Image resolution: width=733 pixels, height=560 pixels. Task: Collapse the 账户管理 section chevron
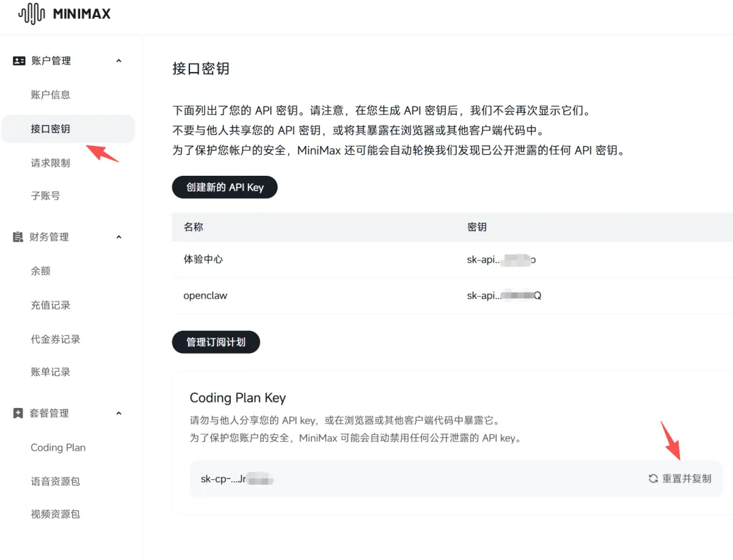point(119,61)
